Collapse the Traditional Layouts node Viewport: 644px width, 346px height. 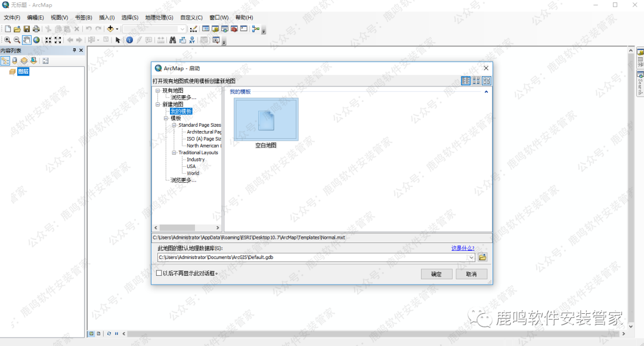coord(174,152)
